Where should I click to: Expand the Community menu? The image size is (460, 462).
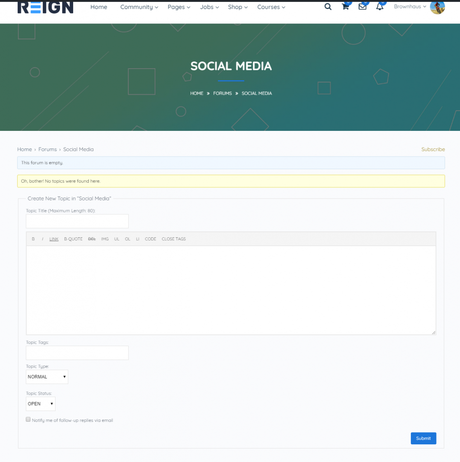point(139,7)
